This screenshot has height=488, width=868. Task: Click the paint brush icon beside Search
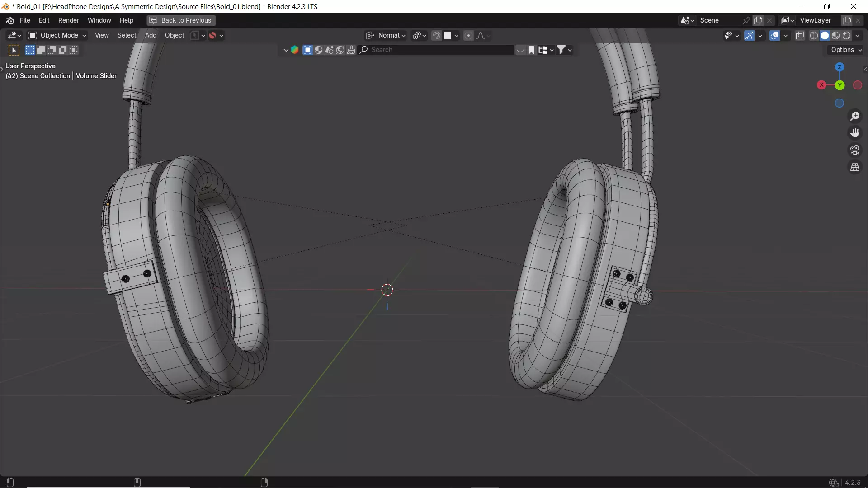[351, 50]
